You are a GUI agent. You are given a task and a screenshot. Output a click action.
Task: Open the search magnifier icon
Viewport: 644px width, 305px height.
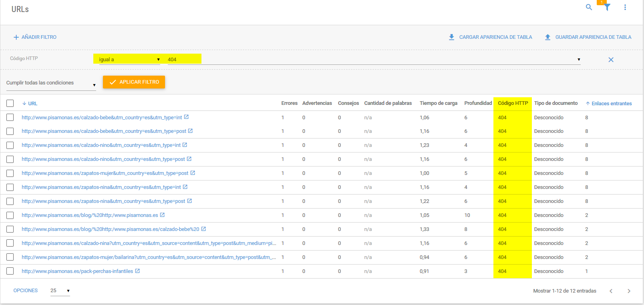click(x=589, y=7)
